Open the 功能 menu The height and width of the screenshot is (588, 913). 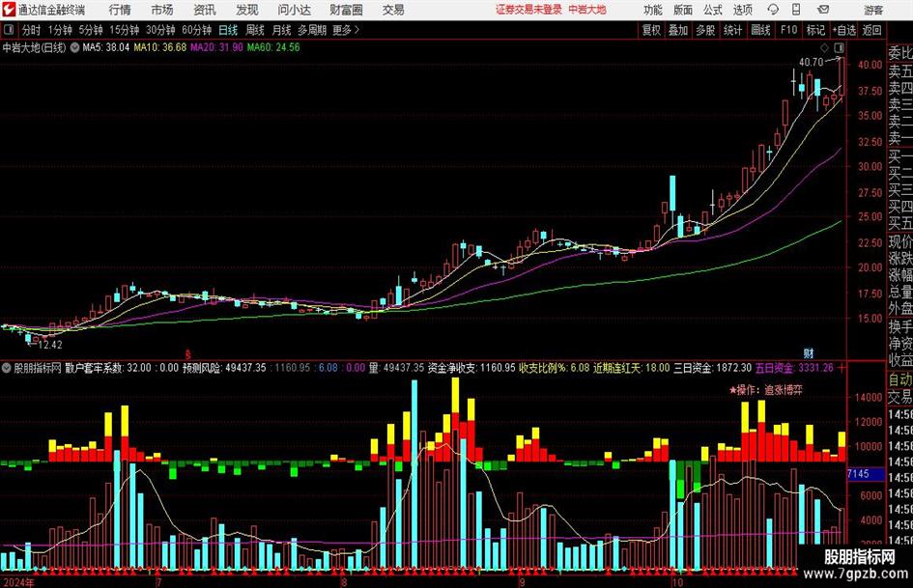point(653,10)
